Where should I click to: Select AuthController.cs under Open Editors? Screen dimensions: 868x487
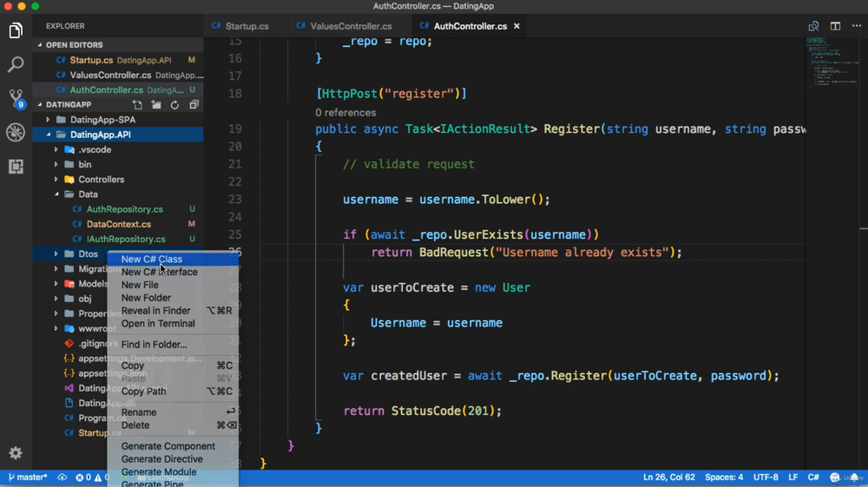(x=118, y=89)
